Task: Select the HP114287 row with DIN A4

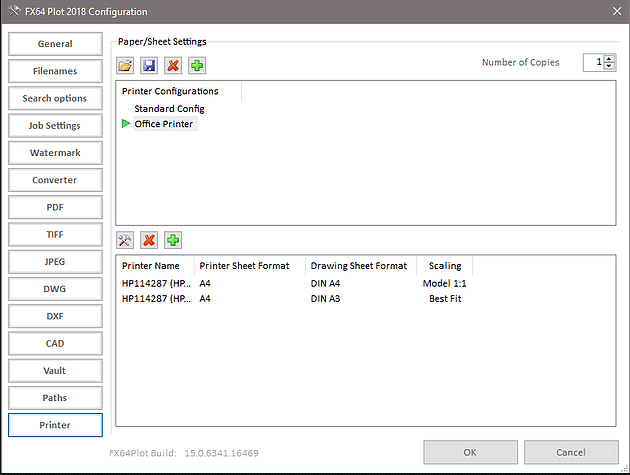Action: [x=294, y=283]
